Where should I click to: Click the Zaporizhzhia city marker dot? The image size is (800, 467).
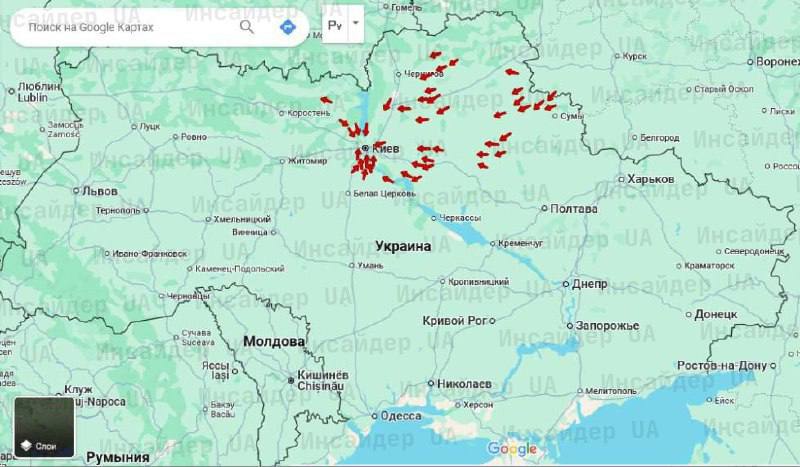coord(568,326)
